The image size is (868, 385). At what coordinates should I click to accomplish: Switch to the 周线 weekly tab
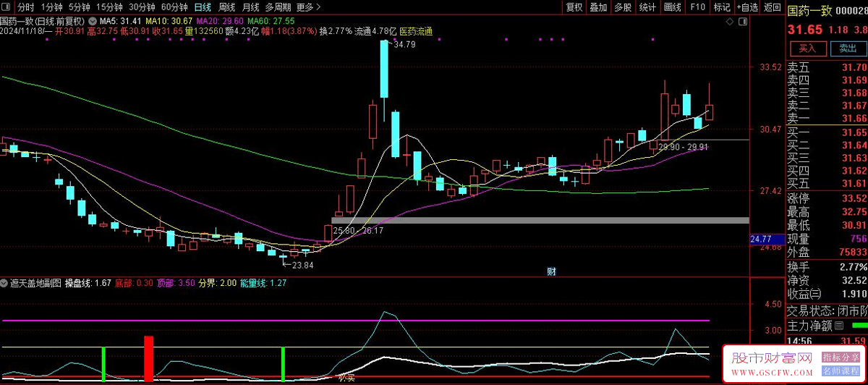click(x=226, y=7)
